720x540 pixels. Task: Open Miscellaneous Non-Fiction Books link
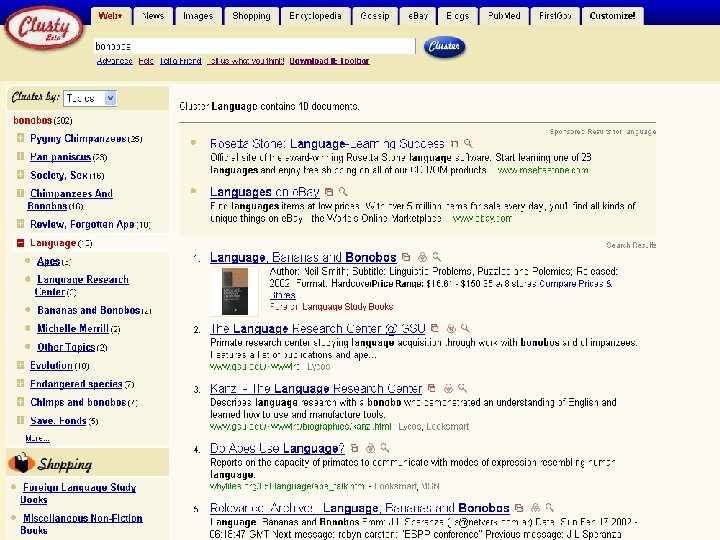(x=81, y=524)
